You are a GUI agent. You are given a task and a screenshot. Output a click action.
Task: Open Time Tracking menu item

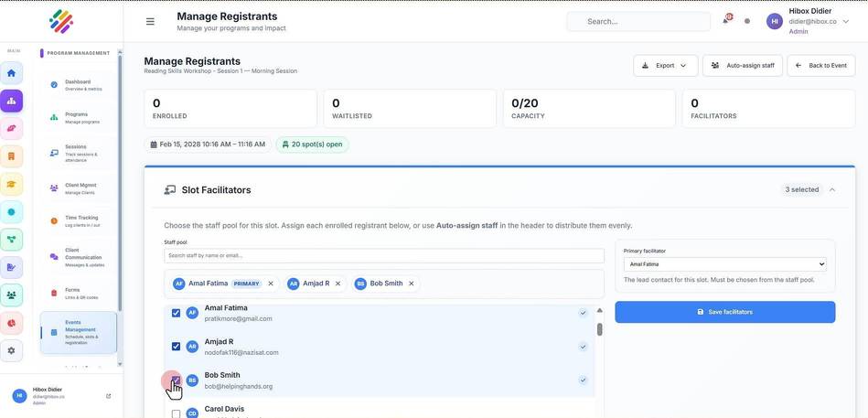pos(79,221)
